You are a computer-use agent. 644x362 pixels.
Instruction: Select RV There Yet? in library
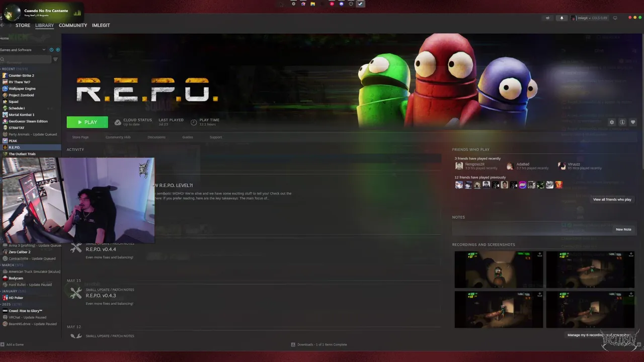click(x=19, y=82)
